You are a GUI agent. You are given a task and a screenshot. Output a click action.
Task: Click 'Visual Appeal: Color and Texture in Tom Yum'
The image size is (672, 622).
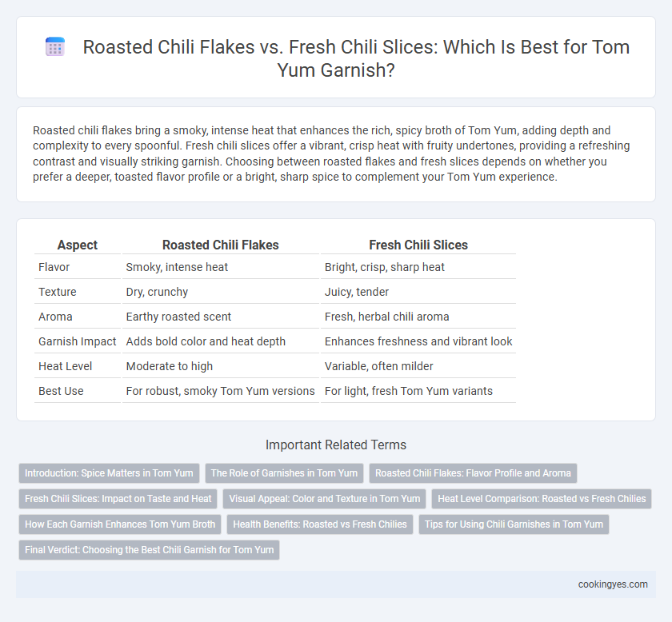[325, 499]
